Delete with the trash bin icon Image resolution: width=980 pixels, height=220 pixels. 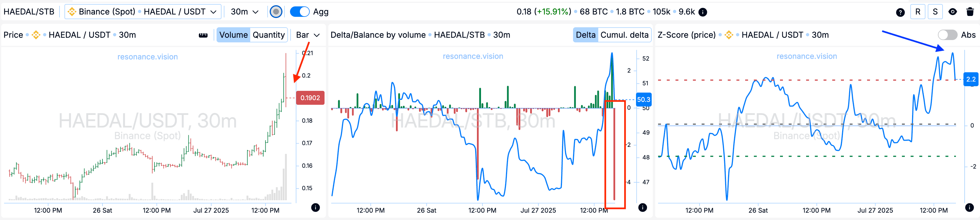(x=970, y=12)
